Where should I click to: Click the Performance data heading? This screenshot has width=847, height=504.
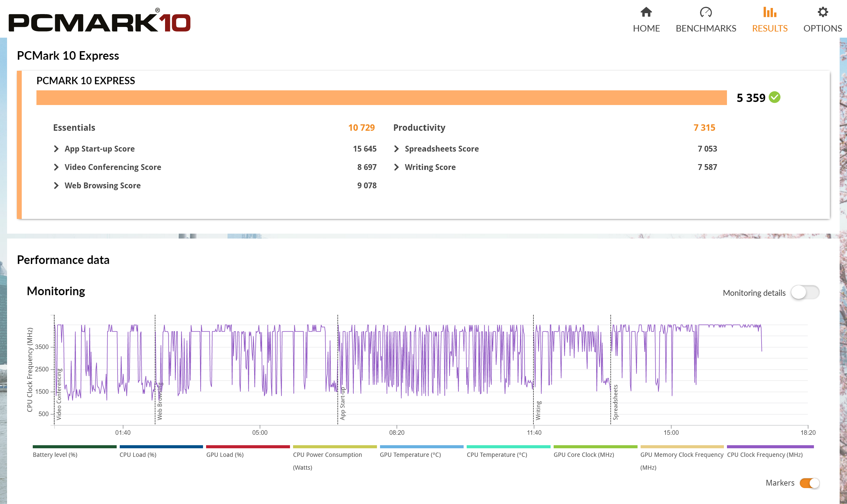point(63,260)
